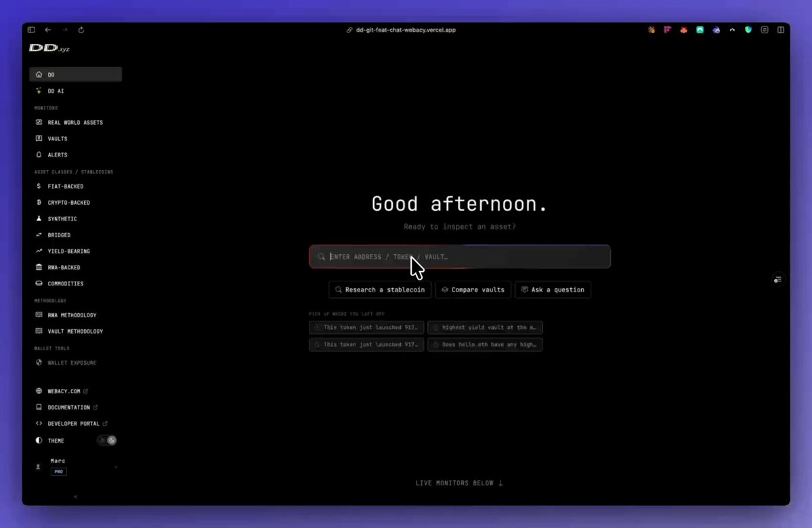Select the Commodities coin-stack item
The image size is (812, 528).
click(x=76, y=283)
